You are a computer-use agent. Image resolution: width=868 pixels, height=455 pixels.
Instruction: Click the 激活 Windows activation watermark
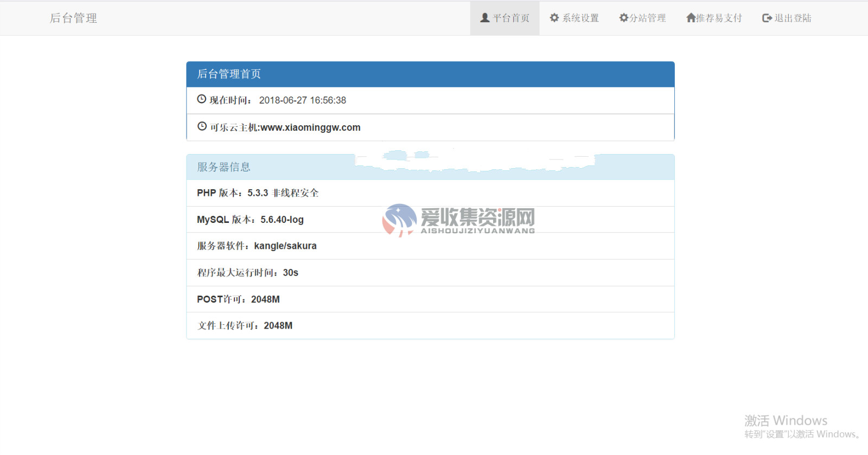(785, 421)
